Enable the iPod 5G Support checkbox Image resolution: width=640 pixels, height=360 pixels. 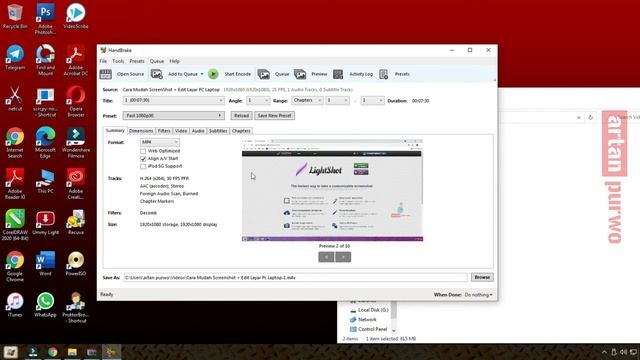(143, 166)
